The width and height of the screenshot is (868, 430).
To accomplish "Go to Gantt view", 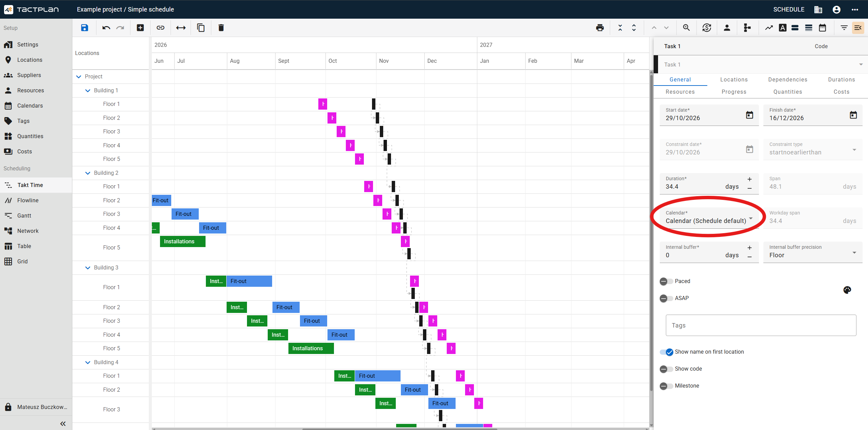I will pyautogui.click(x=36, y=216).
